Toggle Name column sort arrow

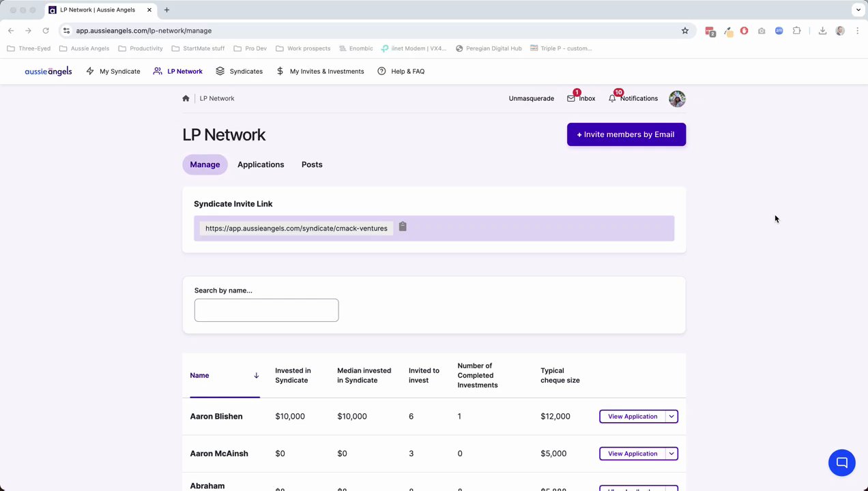[x=256, y=376]
